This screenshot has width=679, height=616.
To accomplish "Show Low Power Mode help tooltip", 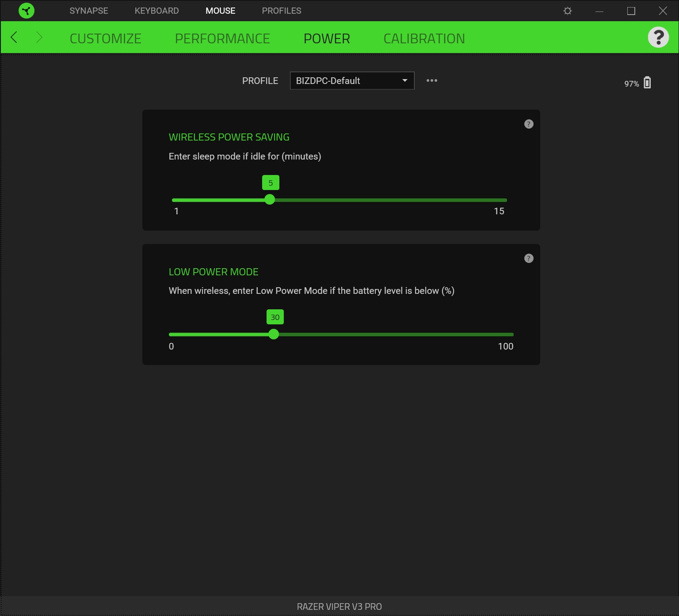I will (529, 259).
